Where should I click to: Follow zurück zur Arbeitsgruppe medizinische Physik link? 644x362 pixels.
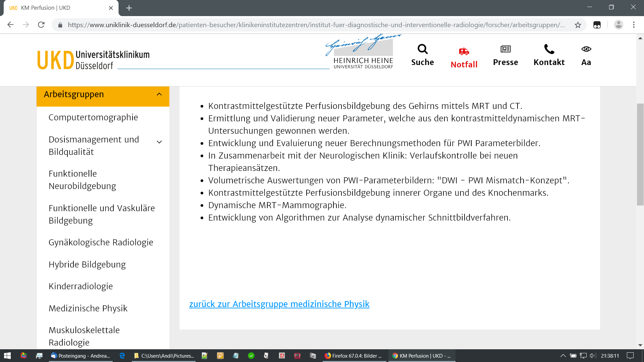[x=279, y=304]
